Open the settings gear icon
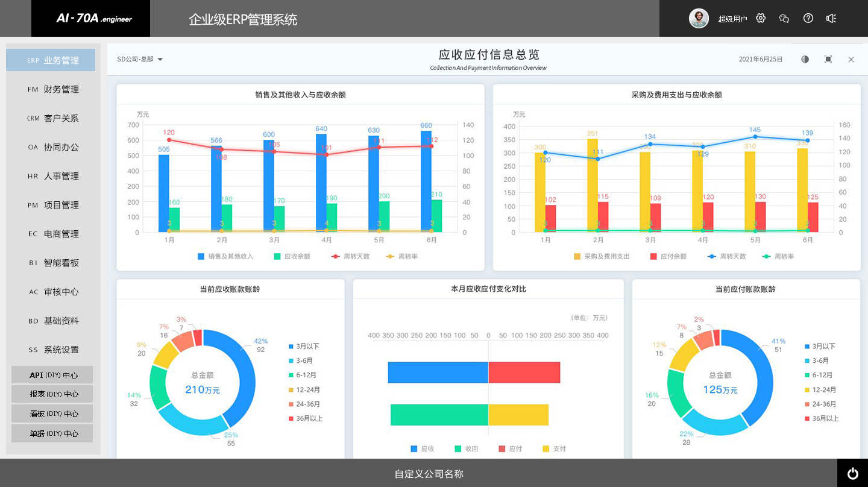The height and width of the screenshot is (487, 868). pyautogui.click(x=761, y=18)
